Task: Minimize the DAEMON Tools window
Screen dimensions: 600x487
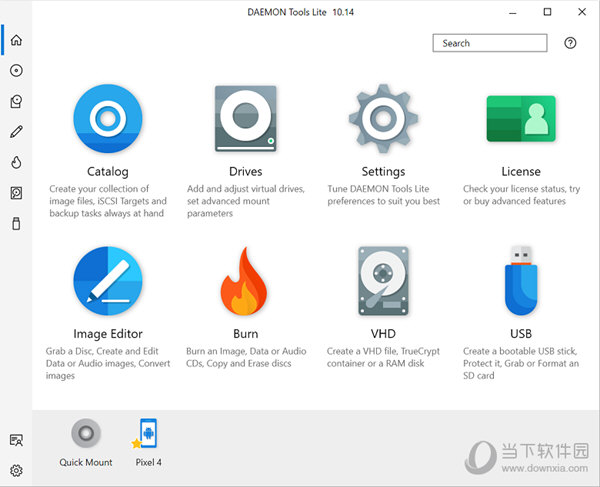Action: [x=513, y=12]
